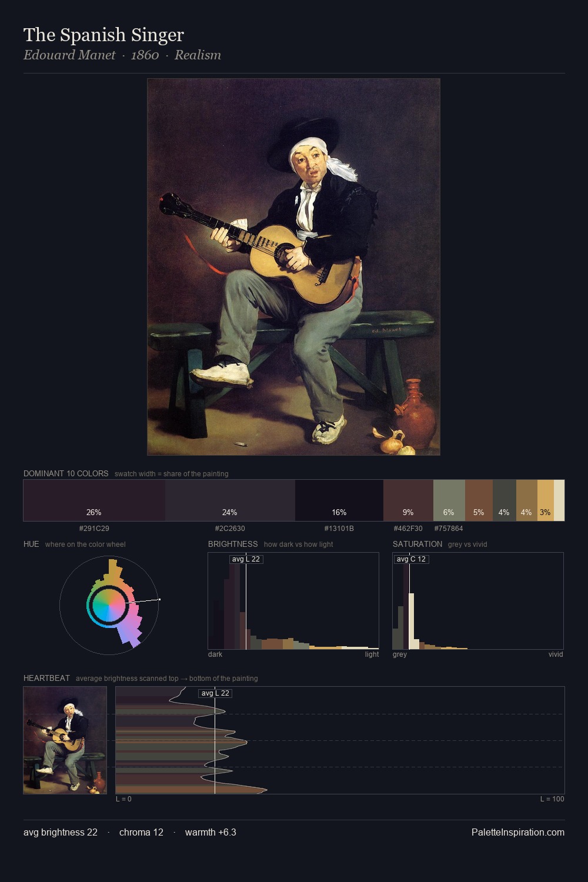The image size is (588, 882).
Task: Select the 24% swatch labeled #2C2630
Action: coord(230,500)
